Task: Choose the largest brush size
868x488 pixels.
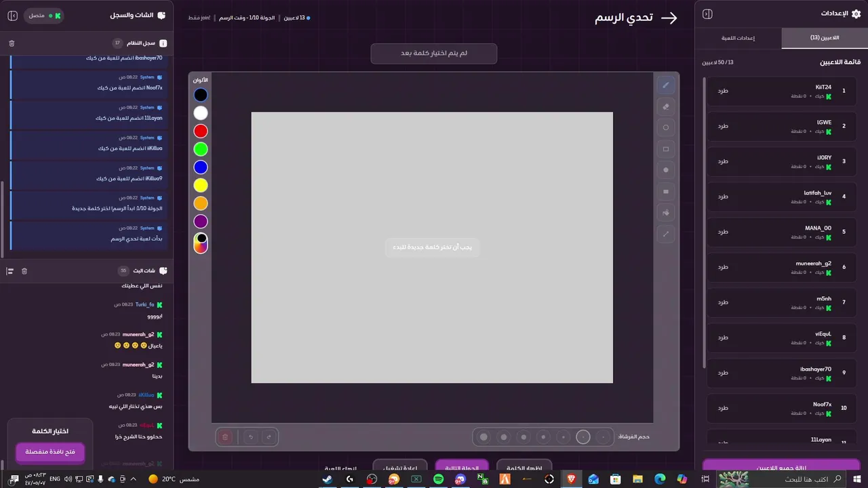Action: 484,437
